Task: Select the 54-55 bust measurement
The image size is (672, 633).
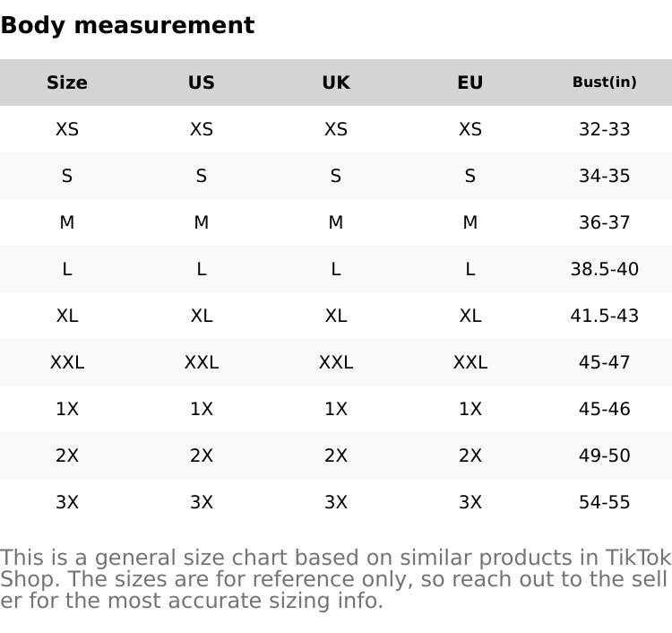Action: [x=605, y=502]
